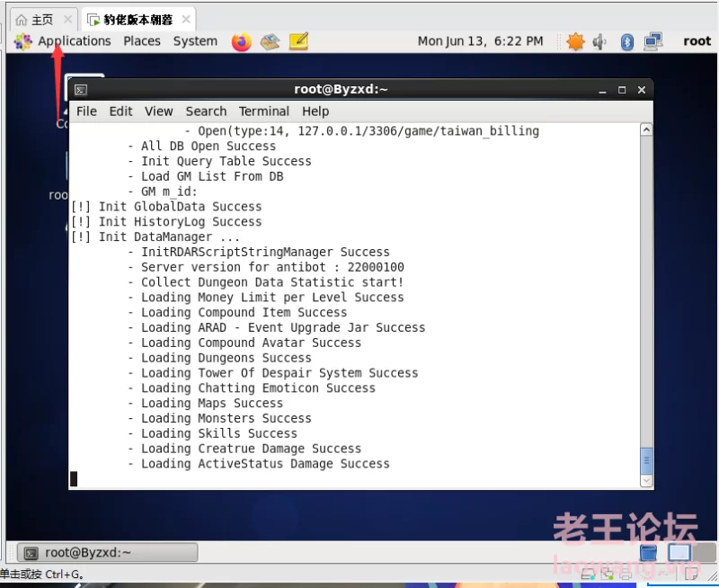Click the orange update notification icon
The width and height of the screenshot is (719, 588).
pos(575,41)
